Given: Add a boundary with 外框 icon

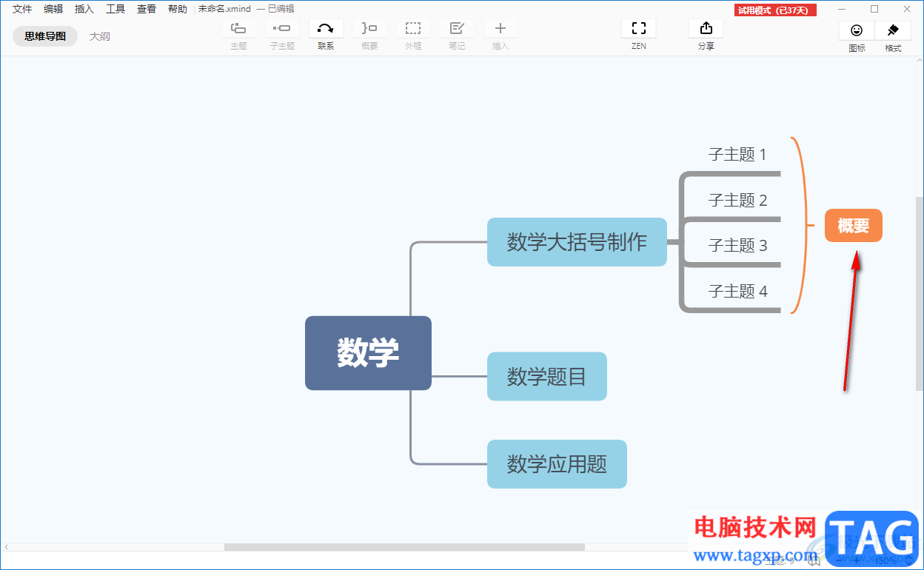Looking at the screenshot, I should (x=413, y=28).
